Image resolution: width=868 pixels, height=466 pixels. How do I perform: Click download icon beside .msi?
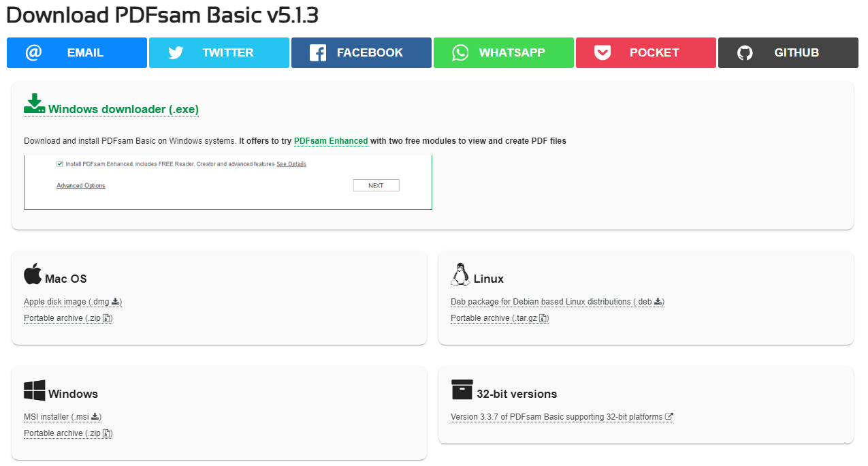coord(95,416)
